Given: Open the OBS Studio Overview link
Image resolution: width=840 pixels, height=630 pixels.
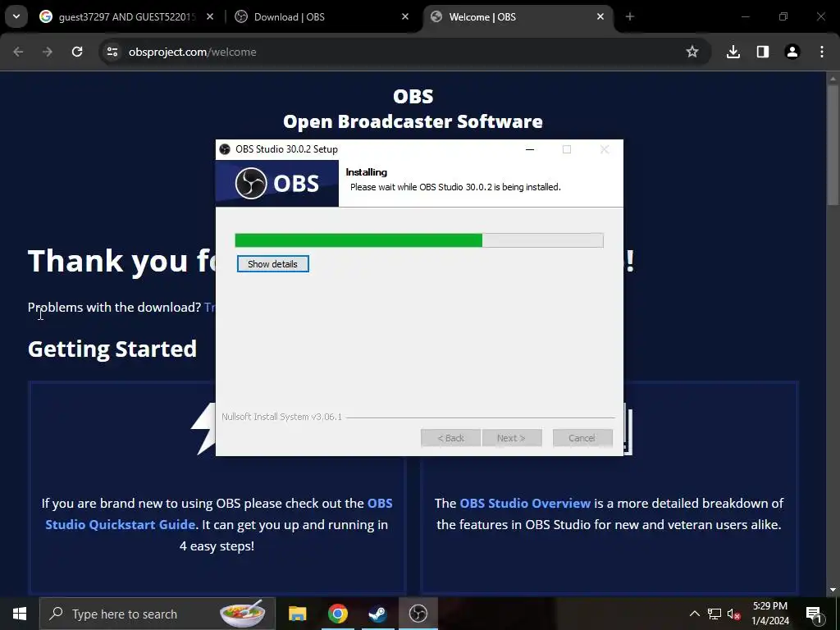Looking at the screenshot, I should click(x=525, y=504).
